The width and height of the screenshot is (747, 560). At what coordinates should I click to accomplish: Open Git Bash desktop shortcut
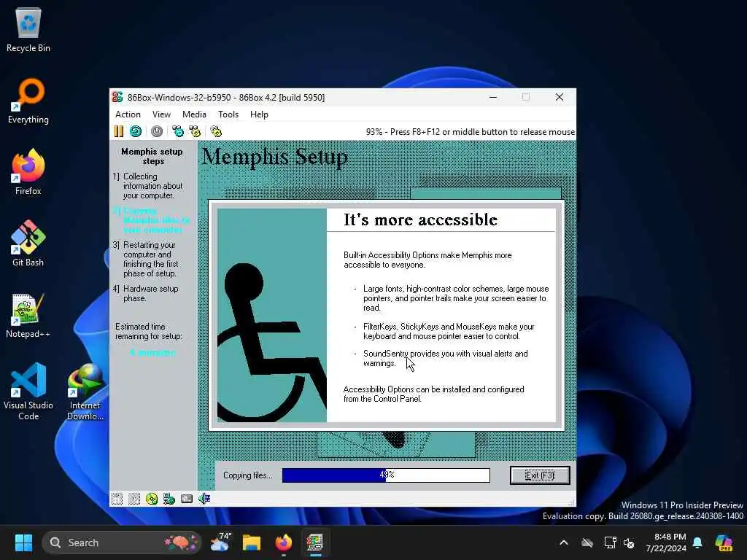coord(28,244)
